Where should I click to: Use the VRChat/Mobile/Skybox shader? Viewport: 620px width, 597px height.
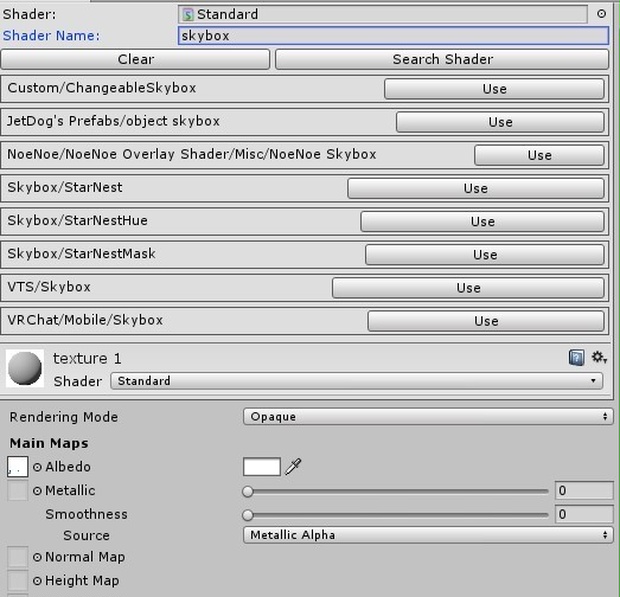point(486,321)
